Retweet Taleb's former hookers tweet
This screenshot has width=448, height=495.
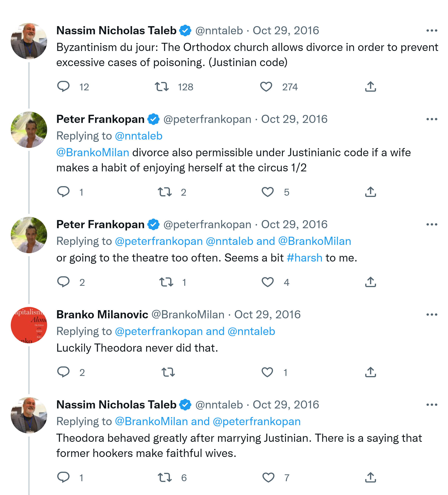tap(164, 477)
